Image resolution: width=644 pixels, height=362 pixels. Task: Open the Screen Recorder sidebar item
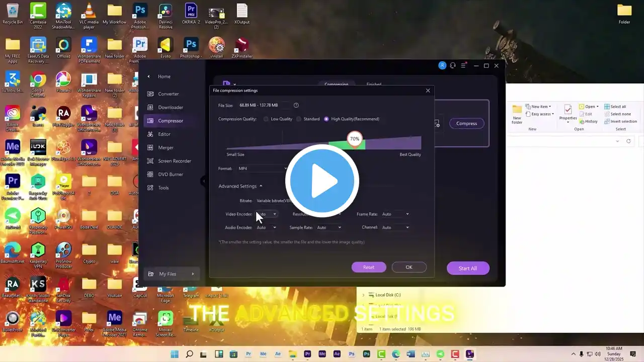175,161
